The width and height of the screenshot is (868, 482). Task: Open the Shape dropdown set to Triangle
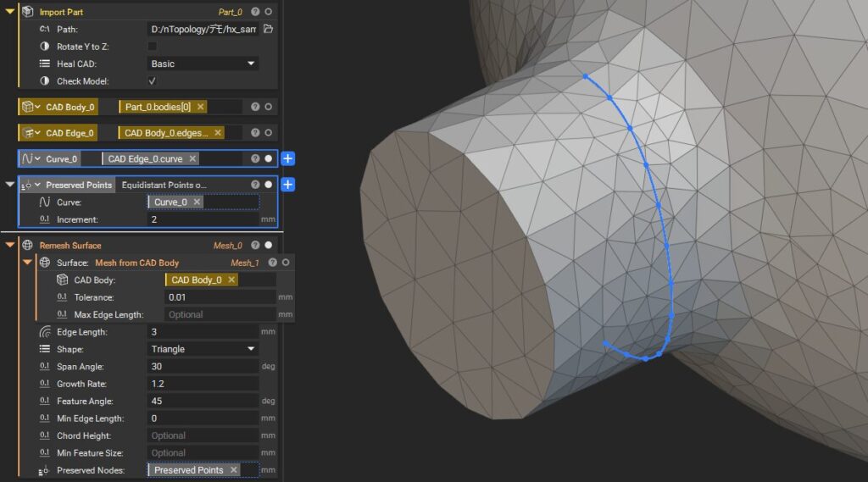pyautogui.click(x=203, y=349)
